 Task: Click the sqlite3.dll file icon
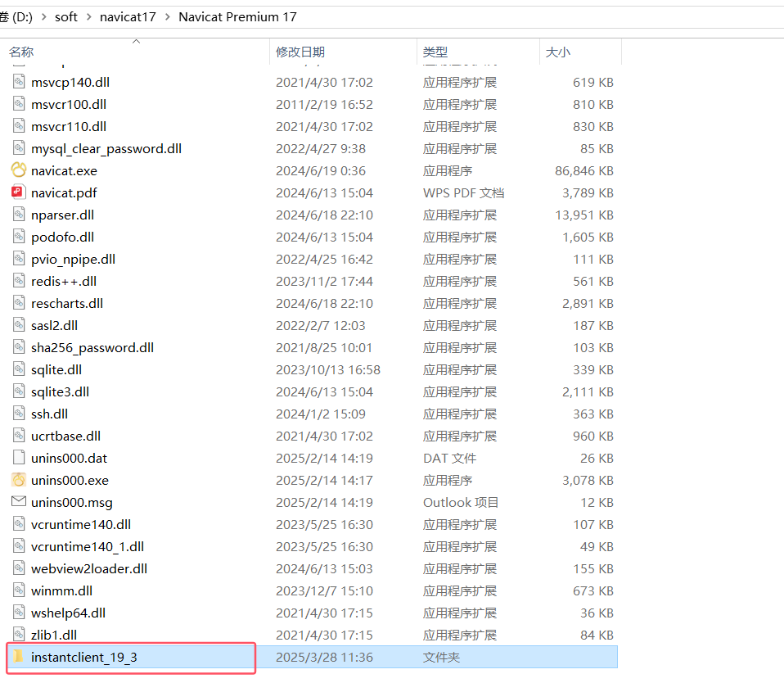pyautogui.click(x=19, y=391)
